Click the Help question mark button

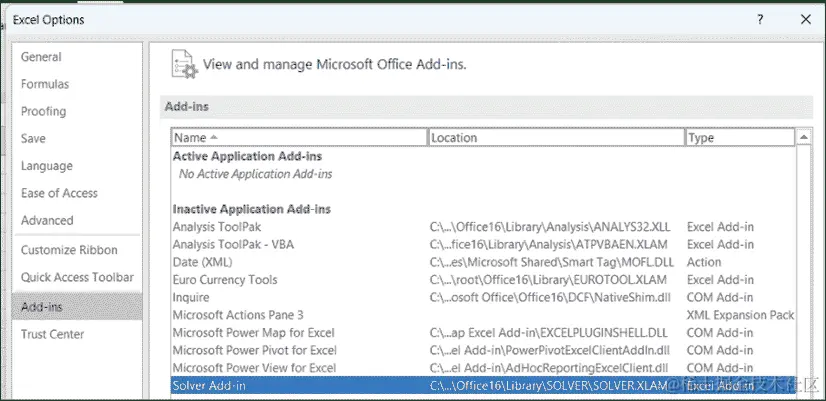point(760,20)
